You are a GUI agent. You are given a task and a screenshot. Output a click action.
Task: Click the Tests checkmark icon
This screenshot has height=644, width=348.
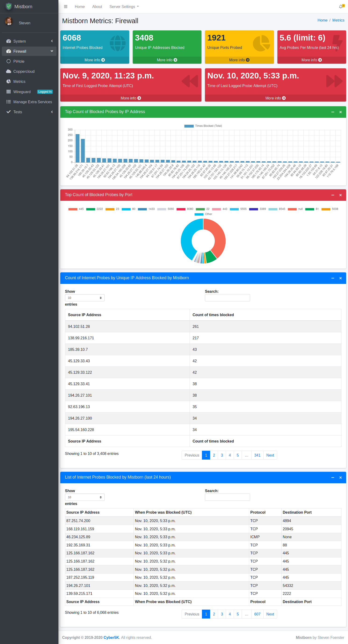pos(9,112)
